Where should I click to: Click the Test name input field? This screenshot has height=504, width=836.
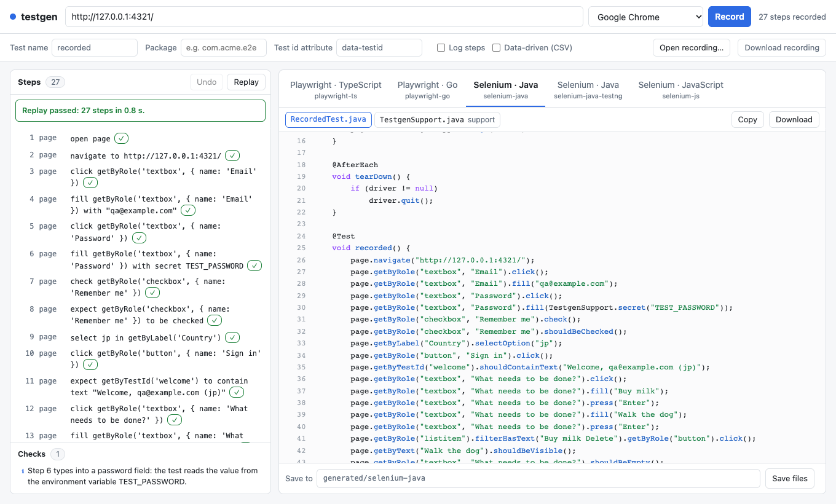point(95,48)
